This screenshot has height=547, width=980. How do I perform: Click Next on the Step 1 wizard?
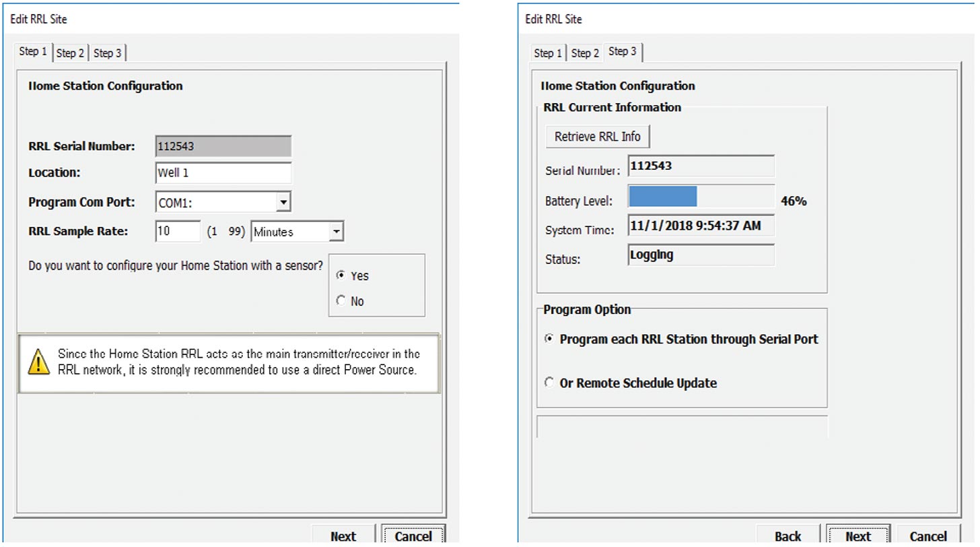point(343,536)
